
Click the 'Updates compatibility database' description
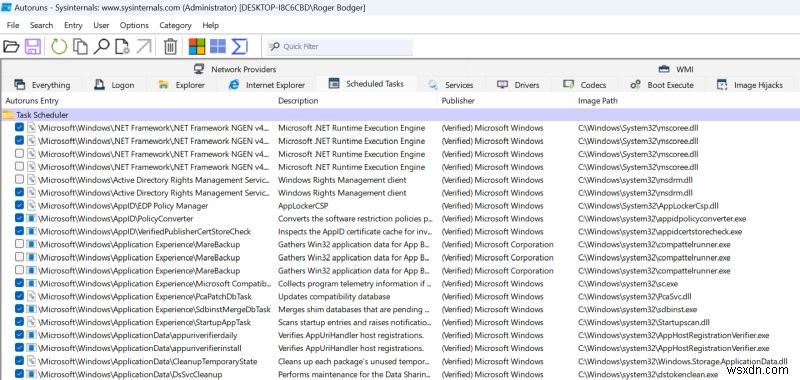pos(334,296)
